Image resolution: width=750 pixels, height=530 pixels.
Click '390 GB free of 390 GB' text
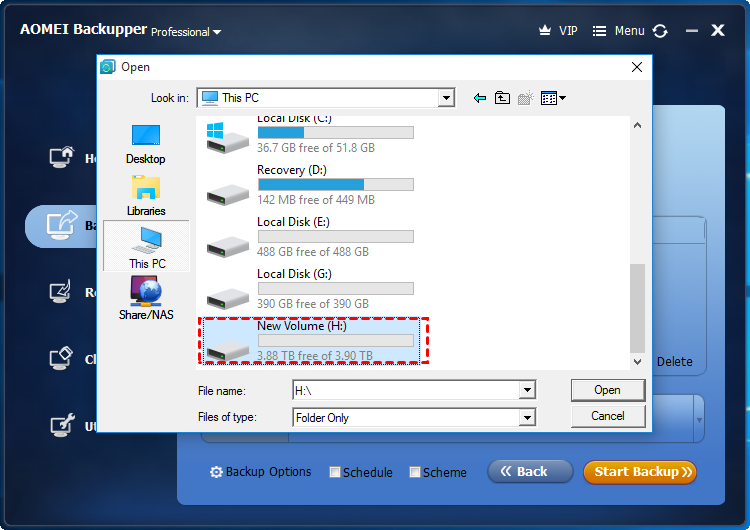click(x=313, y=304)
